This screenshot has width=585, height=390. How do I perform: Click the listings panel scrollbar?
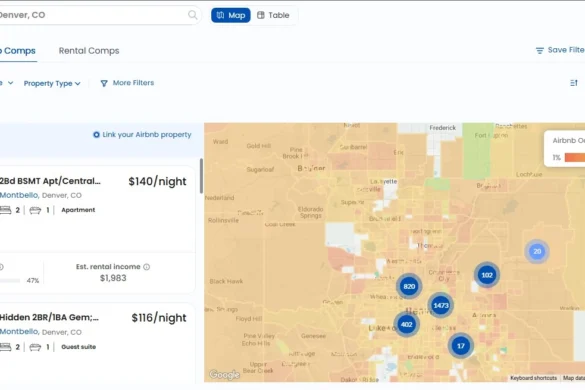pyautogui.click(x=201, y=176)
